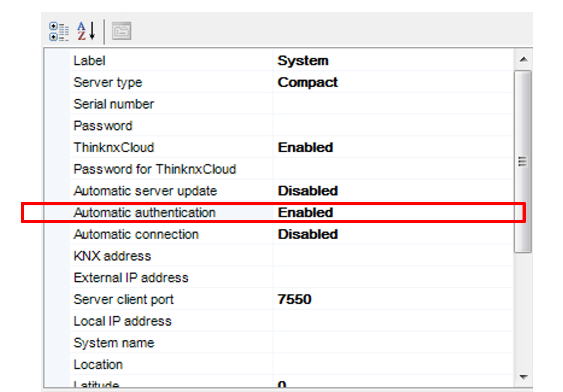Image resolution: width=563 pixels, height=392 pixels.
Task: Sort properties alphabetically with A-Z icon
Action: [86, 31]
